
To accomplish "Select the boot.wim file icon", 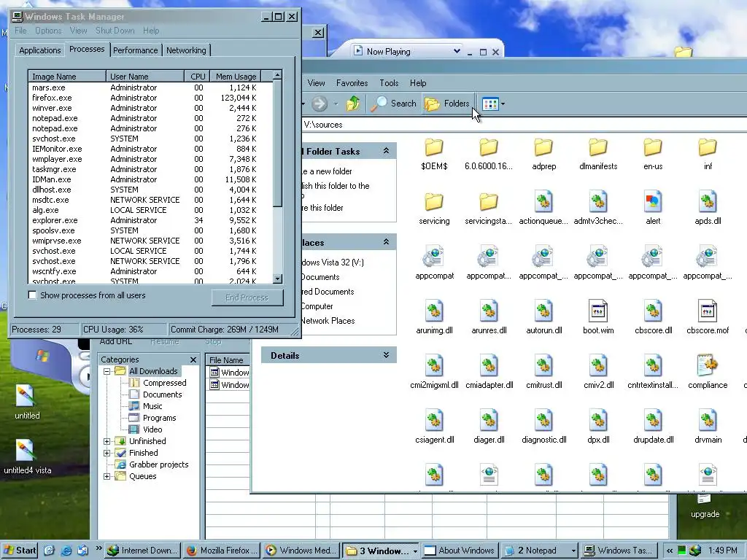I will pyautogui.click(x=598, y=311).
